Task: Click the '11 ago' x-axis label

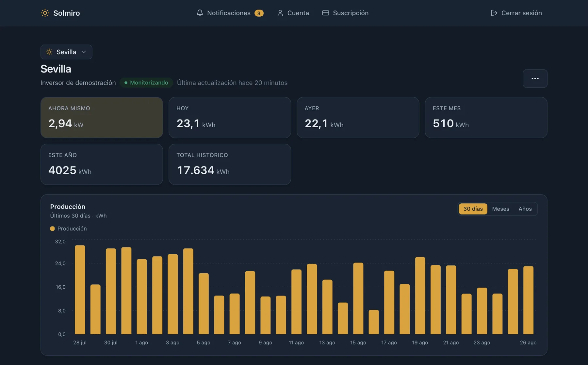Action: [296, 342]
